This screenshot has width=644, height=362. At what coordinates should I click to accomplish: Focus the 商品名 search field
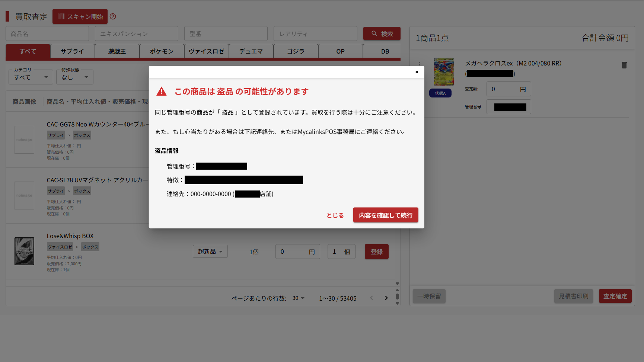tap(47, 33)
